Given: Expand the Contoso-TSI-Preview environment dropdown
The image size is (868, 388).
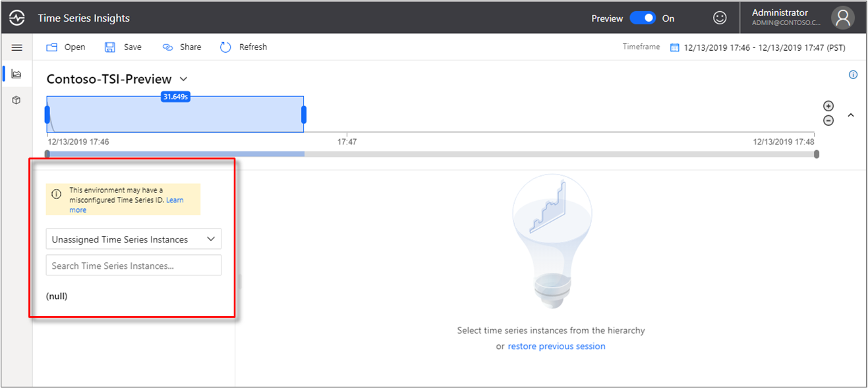Looking at the screenshot, I should 183,79.
